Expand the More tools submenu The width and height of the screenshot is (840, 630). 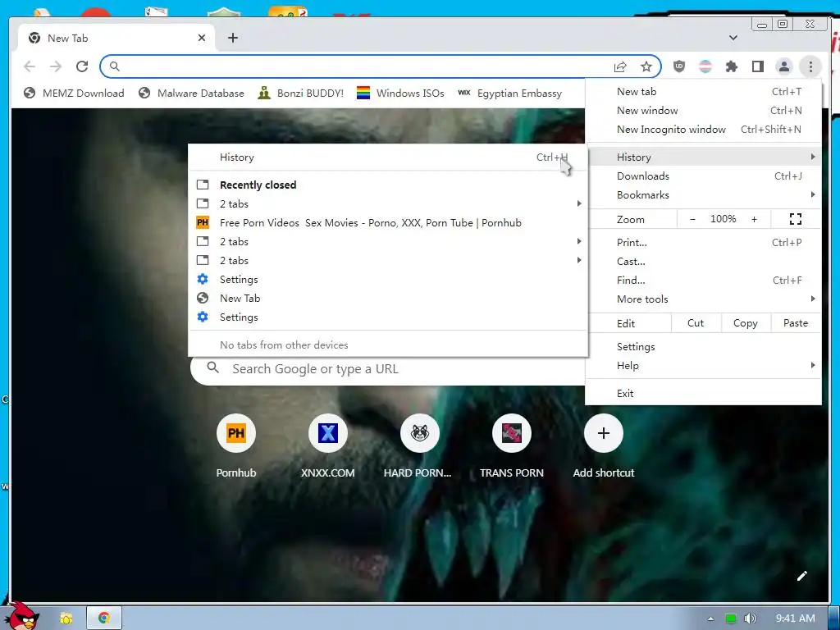pyautogui.click(x=703, y=299)
